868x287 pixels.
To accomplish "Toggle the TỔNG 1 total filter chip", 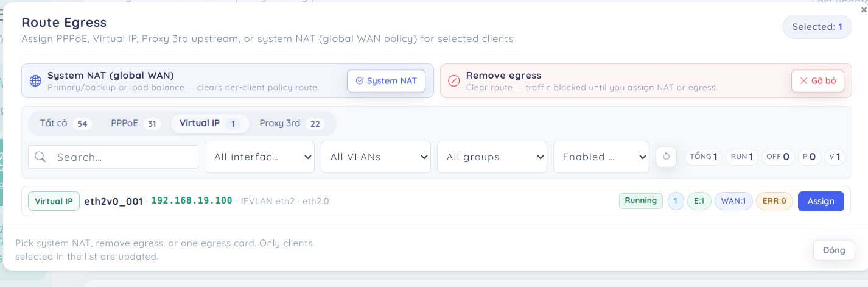I will [704, 157].
